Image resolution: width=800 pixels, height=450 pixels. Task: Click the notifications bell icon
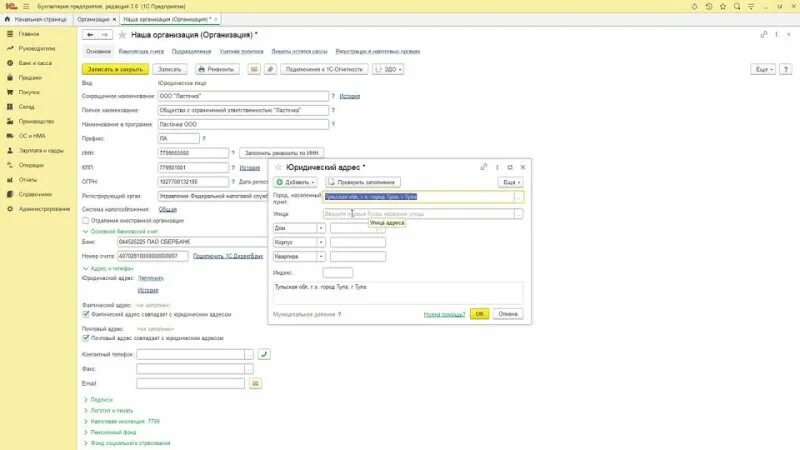point(694,7)
